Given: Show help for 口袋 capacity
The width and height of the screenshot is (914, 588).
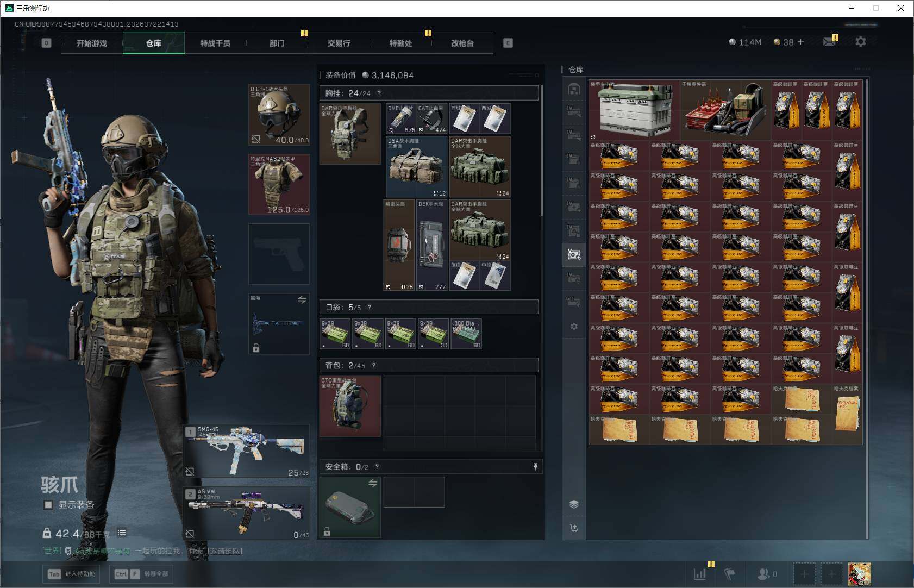Looking at the screenshot, I should (x=370, y=307).
